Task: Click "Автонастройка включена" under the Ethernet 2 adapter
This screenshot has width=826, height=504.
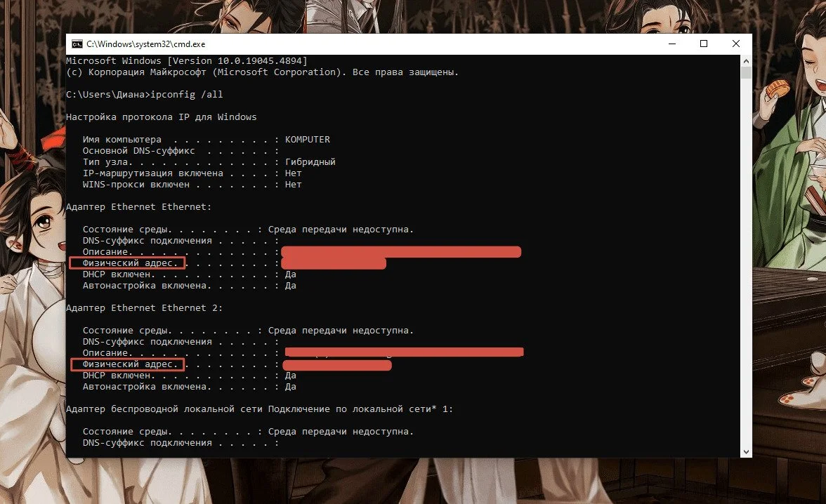Action: pos(146,387)
